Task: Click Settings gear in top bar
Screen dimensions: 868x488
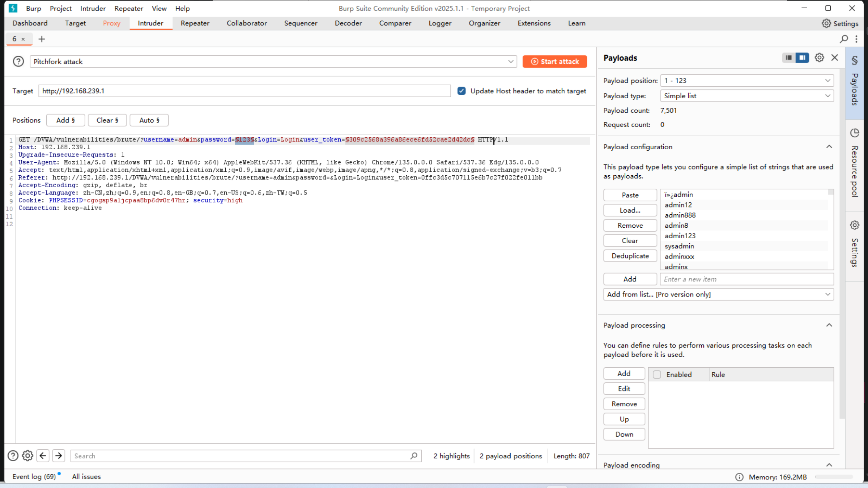Action: pyautogui.click(x=840, y=23)
